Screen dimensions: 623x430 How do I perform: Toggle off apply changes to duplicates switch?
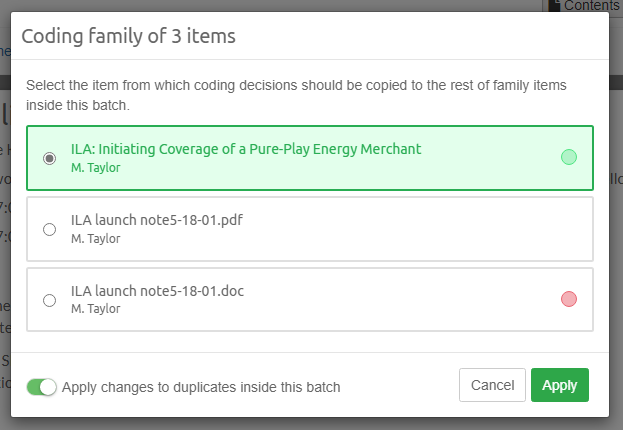tap(42, 387)
